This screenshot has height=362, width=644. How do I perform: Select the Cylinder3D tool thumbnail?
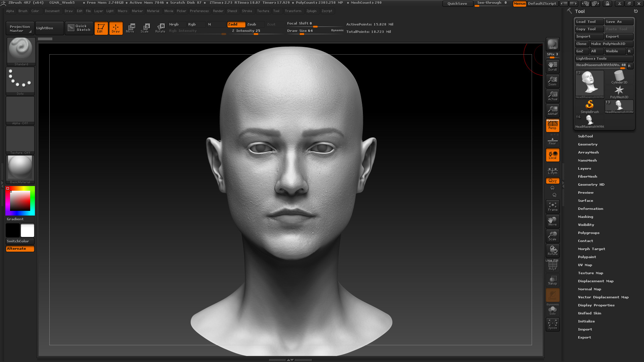pos(619,77)
